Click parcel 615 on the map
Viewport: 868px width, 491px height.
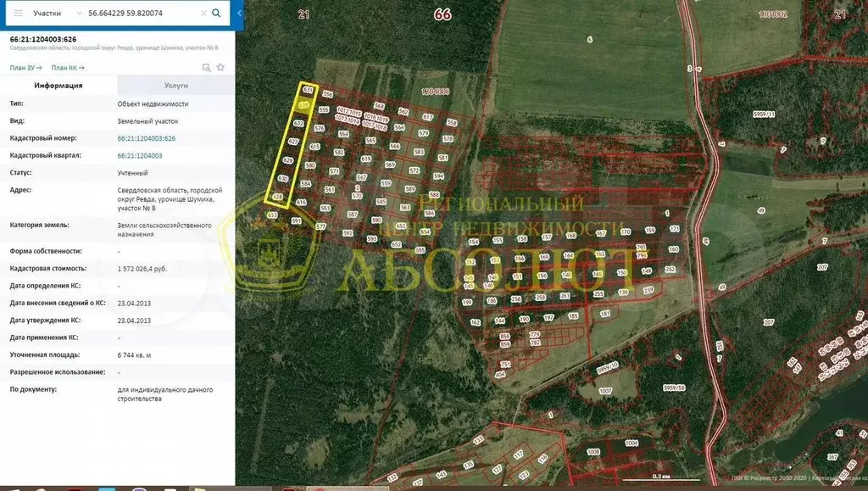[x=314, y=147]
